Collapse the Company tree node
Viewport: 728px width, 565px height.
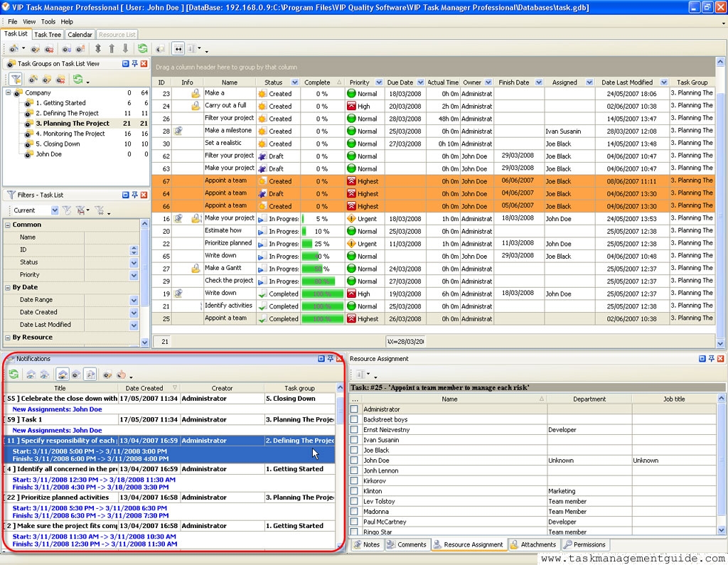[x=9, y=93]
